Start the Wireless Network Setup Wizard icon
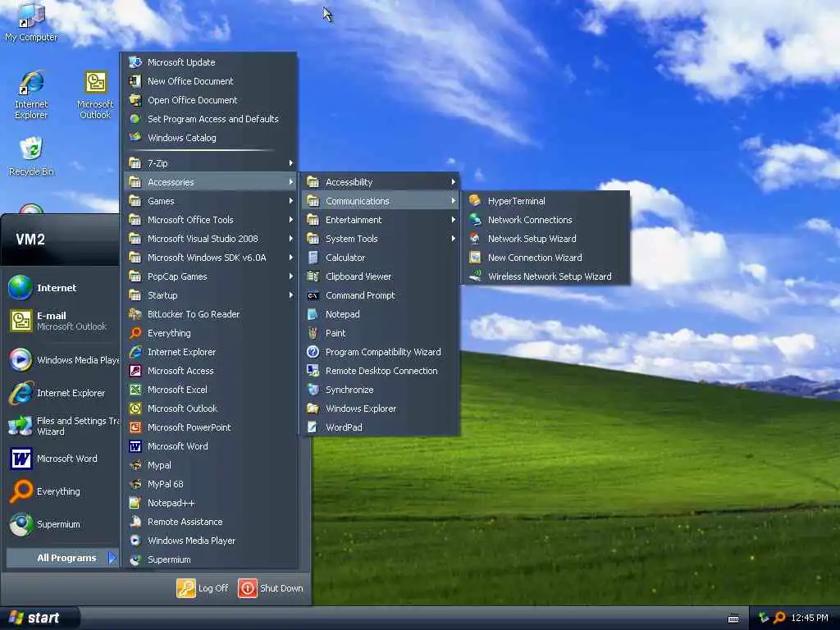The image size is (840, 630). click(475, 276)
